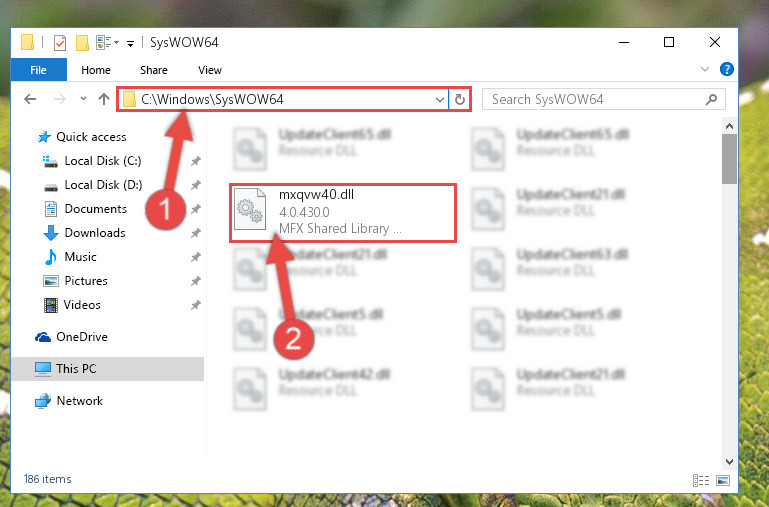The image size is (769, 507).
Task: Click into the Search SysWOW64 field
Action: tap(596, 100)
